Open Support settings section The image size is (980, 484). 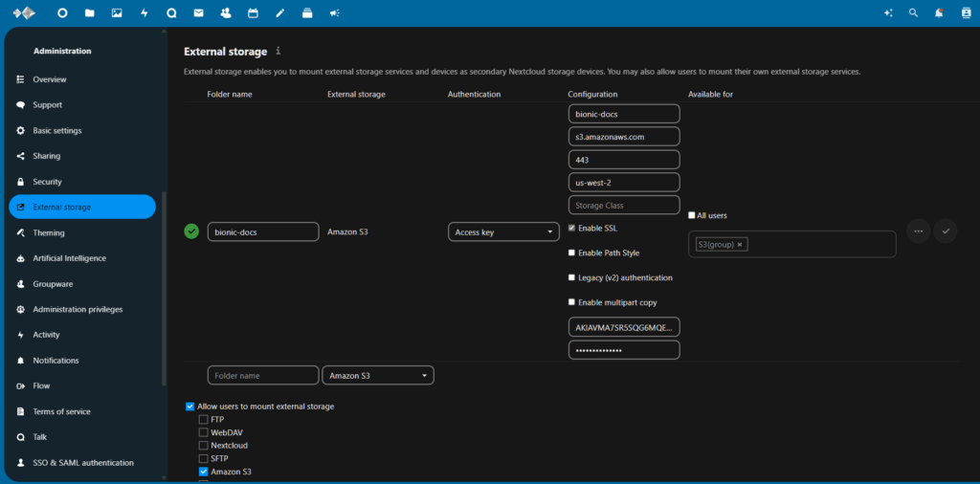(82, 105)
